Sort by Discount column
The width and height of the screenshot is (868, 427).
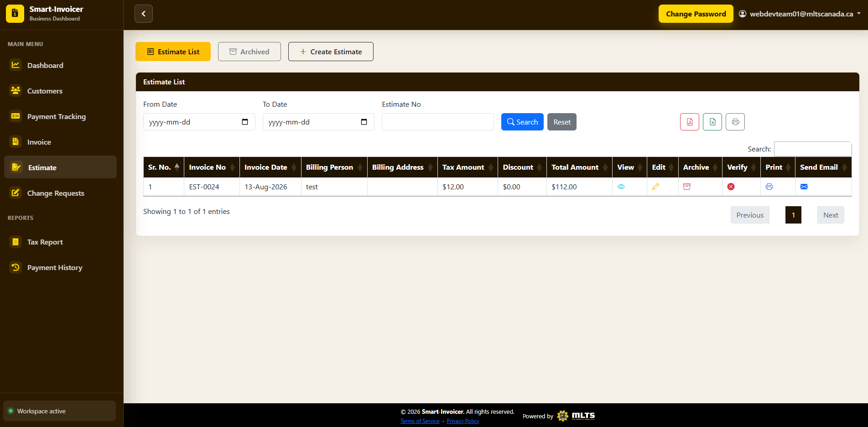pos(522,167)
